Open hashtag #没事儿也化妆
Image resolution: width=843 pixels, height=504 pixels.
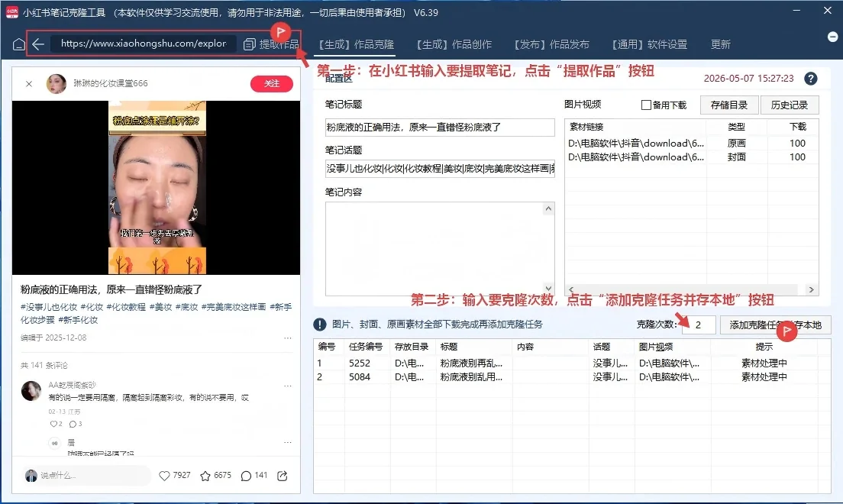(49, 306)
